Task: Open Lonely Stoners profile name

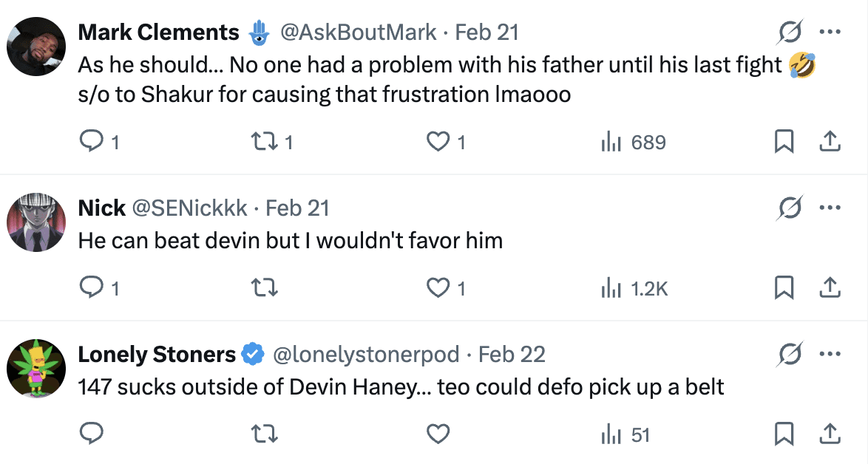Action: [157, 355]
